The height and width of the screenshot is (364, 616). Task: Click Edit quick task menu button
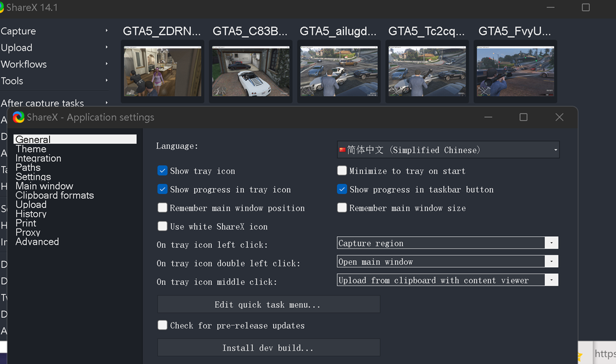click(x=269, y=305)
